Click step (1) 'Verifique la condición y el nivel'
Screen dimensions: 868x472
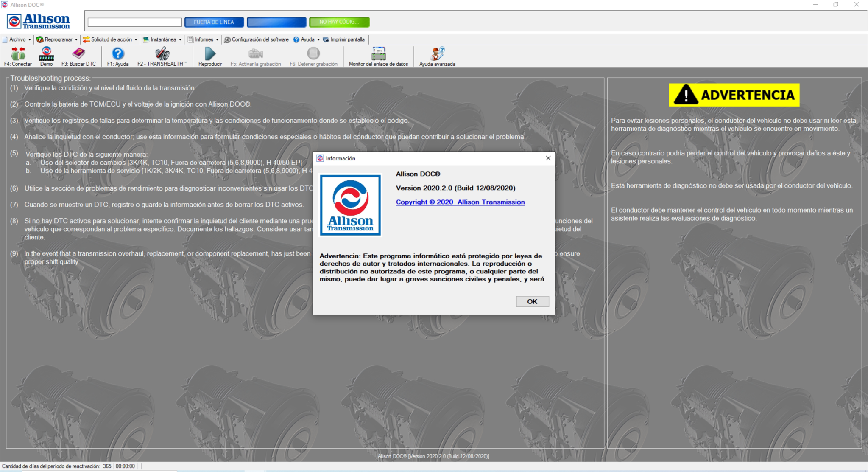pos(110,88)
